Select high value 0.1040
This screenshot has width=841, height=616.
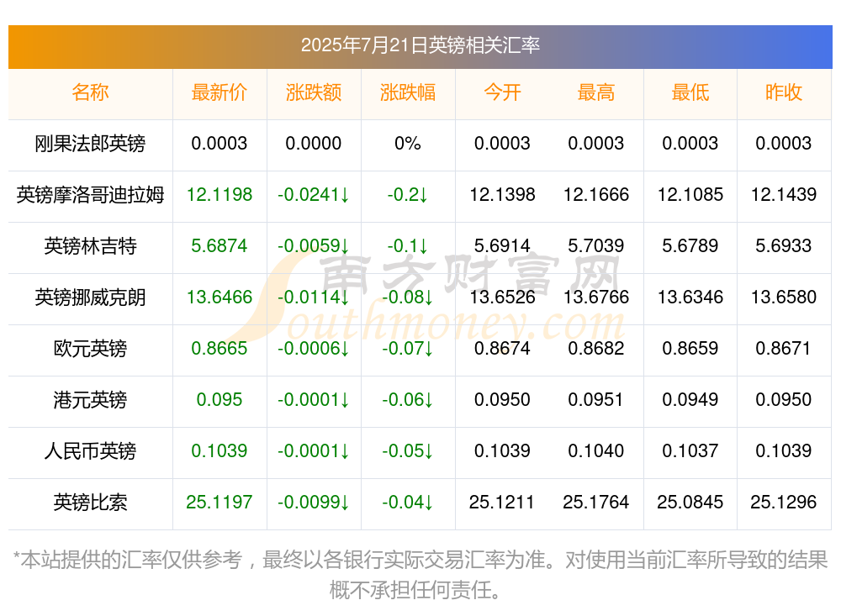click(596, 451)
